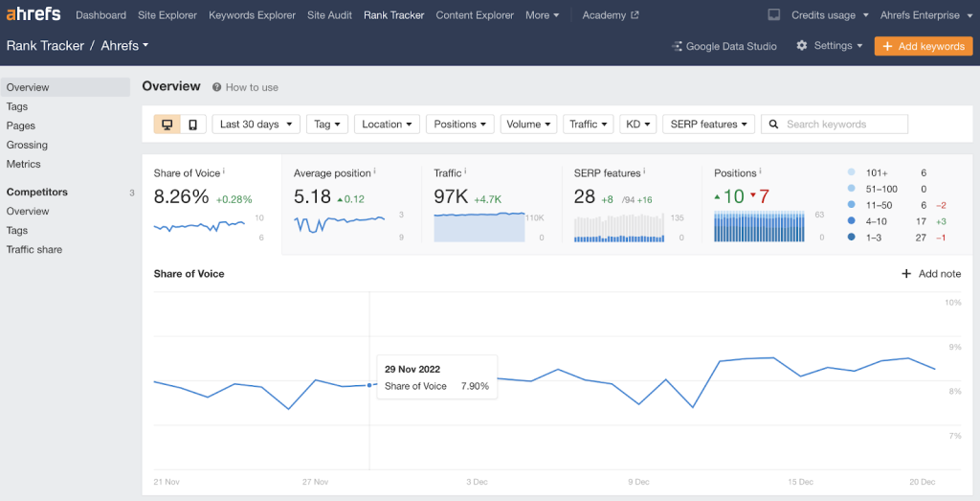Viewport: 980px width, 501px height.
Task: Open Site Explorer from top menu
Action: coord(167,15)
